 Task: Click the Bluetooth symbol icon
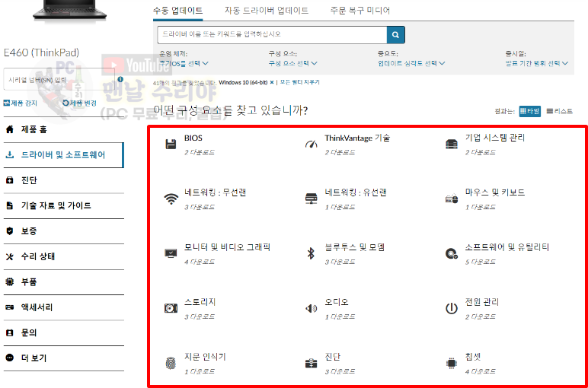311,253
